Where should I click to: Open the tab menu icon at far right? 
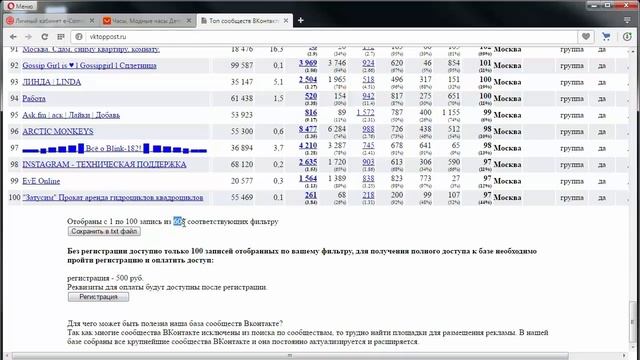point(627,20)
